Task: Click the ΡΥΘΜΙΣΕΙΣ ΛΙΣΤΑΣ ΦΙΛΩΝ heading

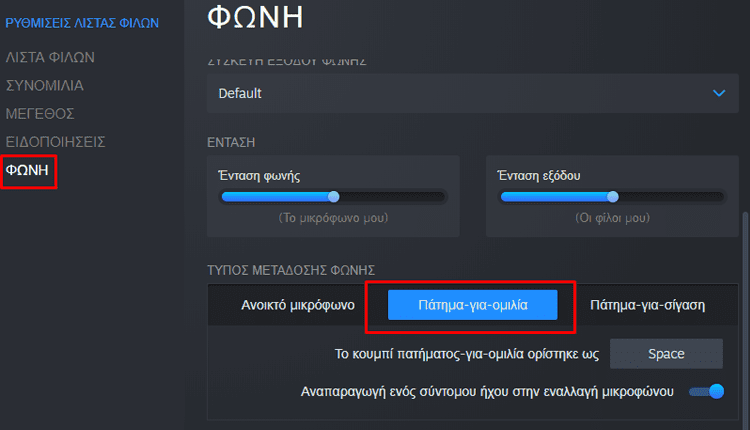Action: tap(82, 23)
